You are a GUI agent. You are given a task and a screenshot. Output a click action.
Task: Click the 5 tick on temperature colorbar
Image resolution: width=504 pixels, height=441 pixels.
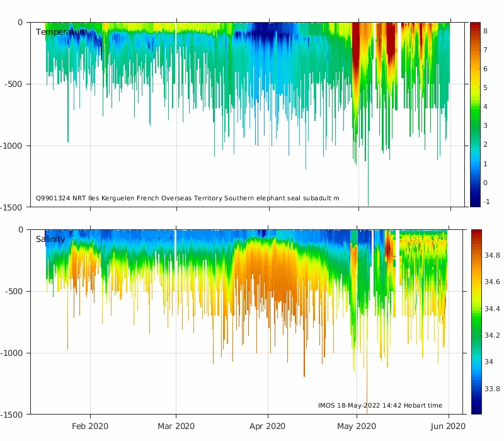(x=485, y=88)
